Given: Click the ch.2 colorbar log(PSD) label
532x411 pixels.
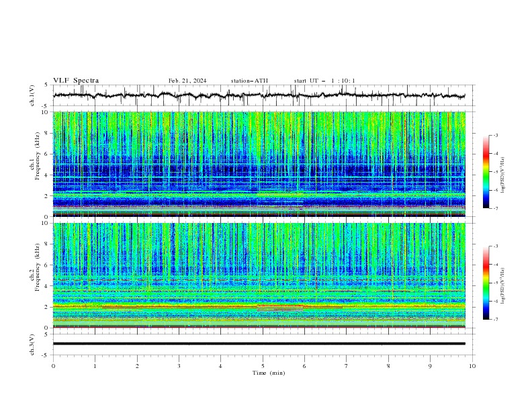Looking at the screenshot, I should pos(504,285).
